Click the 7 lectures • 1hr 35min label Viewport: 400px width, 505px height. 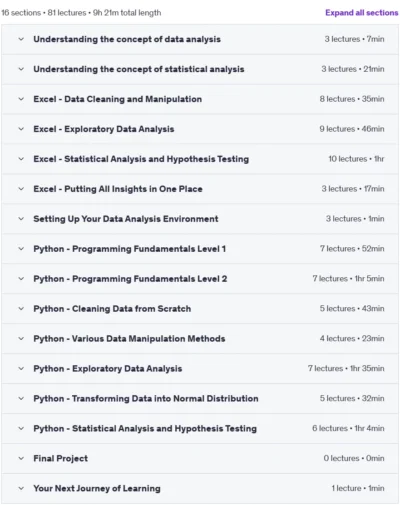346,368
